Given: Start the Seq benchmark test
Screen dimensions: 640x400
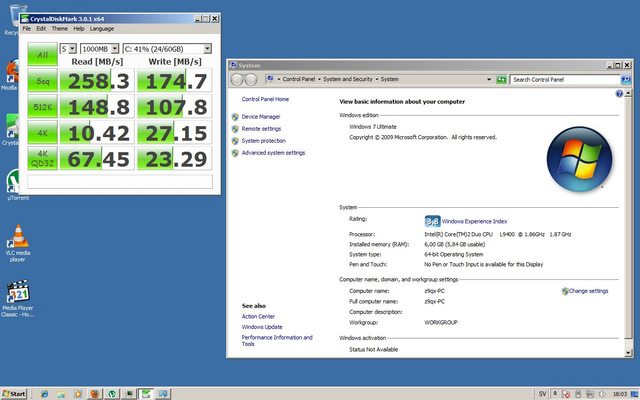Looking at the screenshot, I should [42, 81].
